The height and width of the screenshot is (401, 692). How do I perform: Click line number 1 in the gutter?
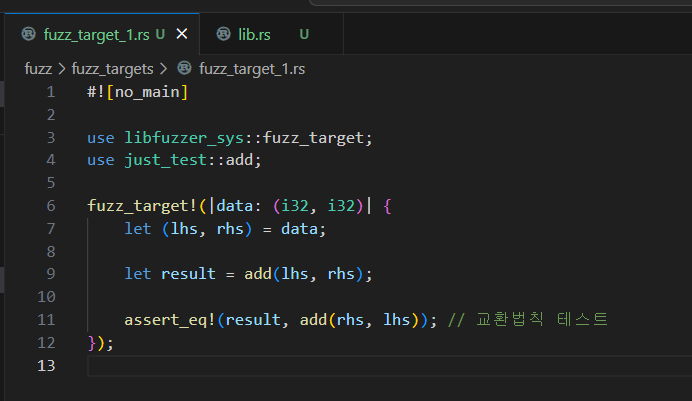[x=51, y=92]
